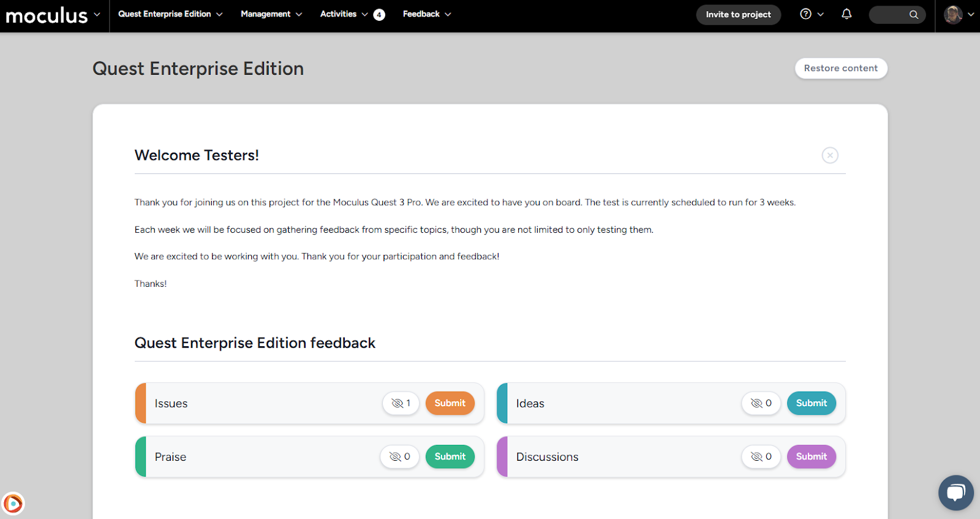The height and width of the screenshot is (519, 980).
Task: Toggle hidden Praise count indicator
Action: (x=399, y=456)
